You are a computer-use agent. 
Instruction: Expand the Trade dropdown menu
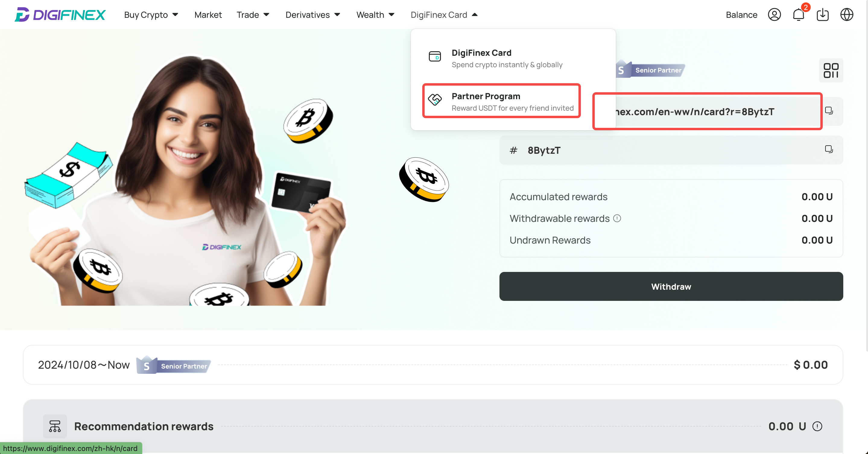253,15
